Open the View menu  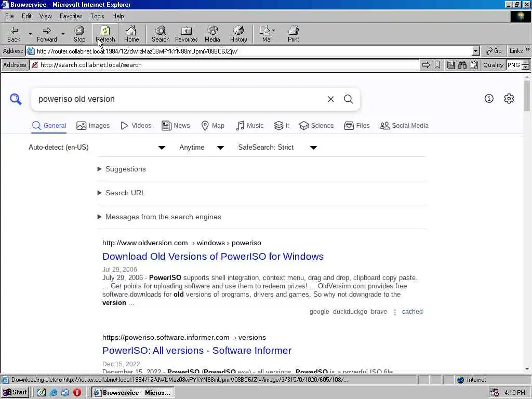coord(45,16)
